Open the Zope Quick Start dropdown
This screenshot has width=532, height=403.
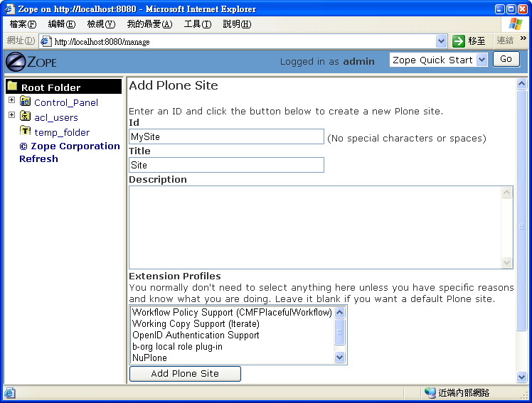(482, 60)
